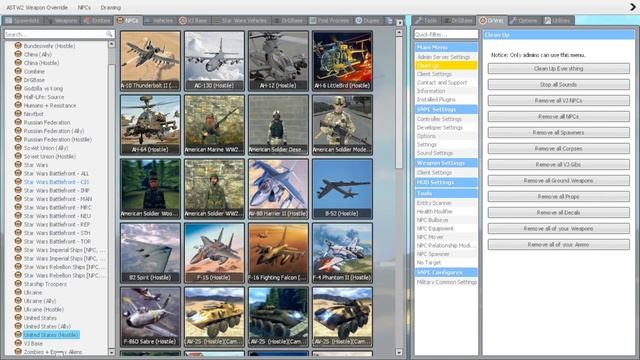640x360 pixels.
Task: Select Admin Server Settings entry
Action: tap(444, 57)
